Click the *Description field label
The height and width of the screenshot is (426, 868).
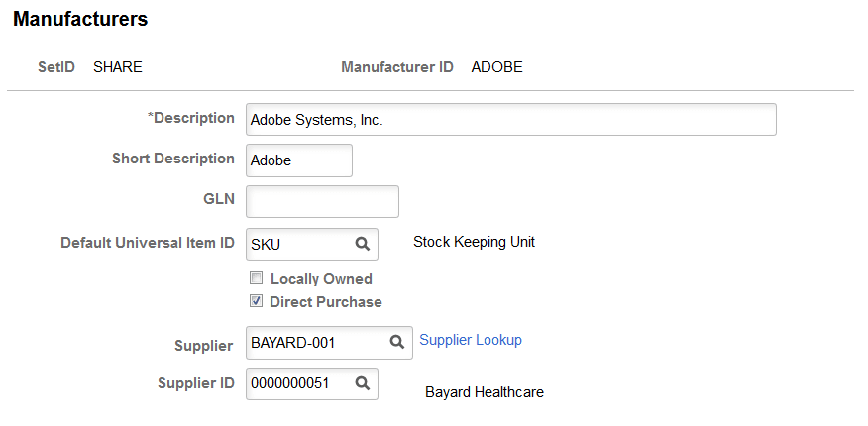[190, 118]
